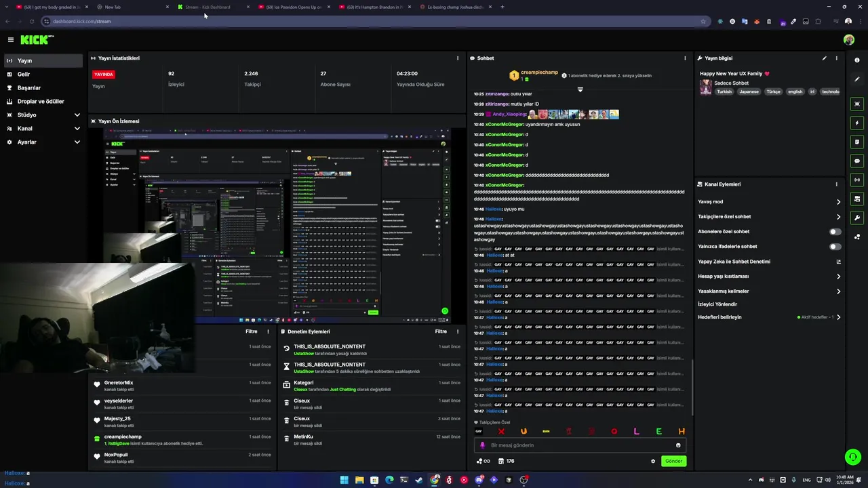Open Takipçilere özel sohbet settings
Viewport: 868px width, 488px height.
(x=769, y=216)
